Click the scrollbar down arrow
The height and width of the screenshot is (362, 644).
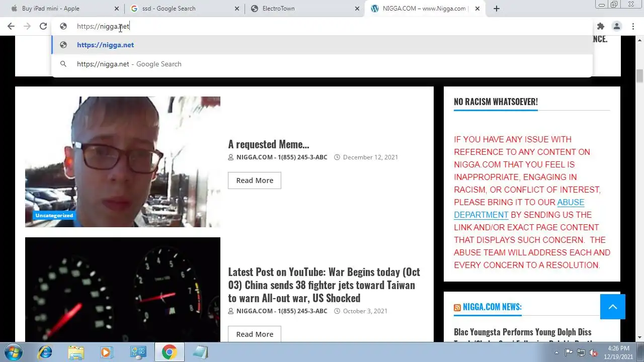(639, 338)
